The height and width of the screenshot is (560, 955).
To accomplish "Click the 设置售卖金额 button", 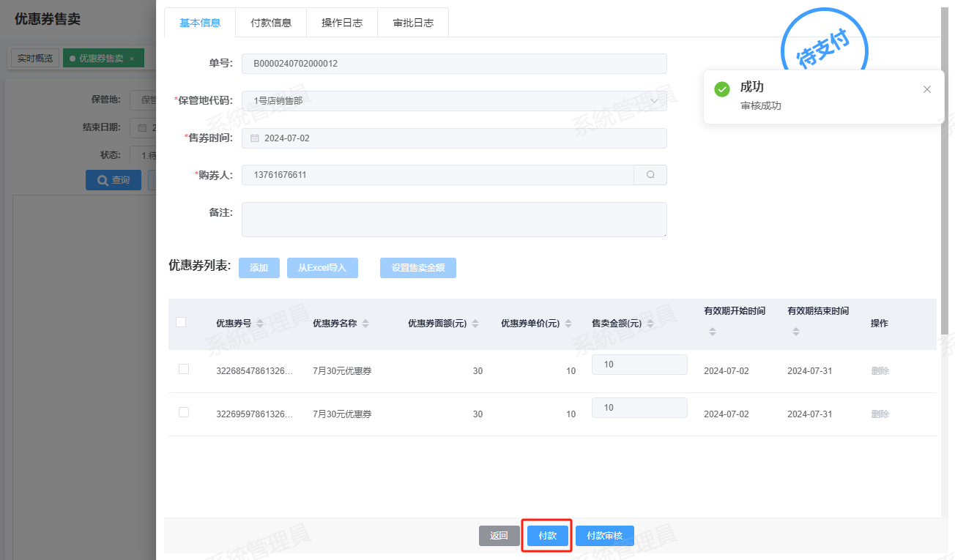I will 418,268.
